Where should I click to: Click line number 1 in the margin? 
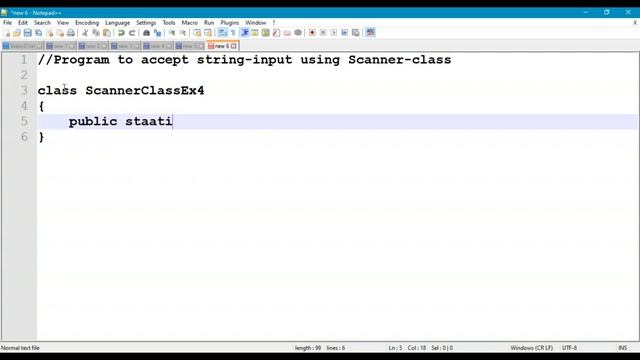[x=24, y=60]
